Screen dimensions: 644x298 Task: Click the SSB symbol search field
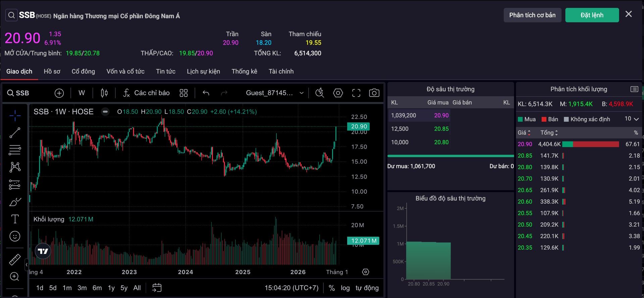(x=18, y=93)
